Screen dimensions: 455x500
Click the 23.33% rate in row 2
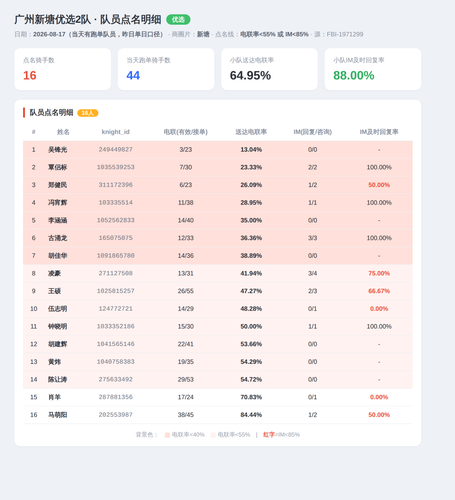[251, 167]
